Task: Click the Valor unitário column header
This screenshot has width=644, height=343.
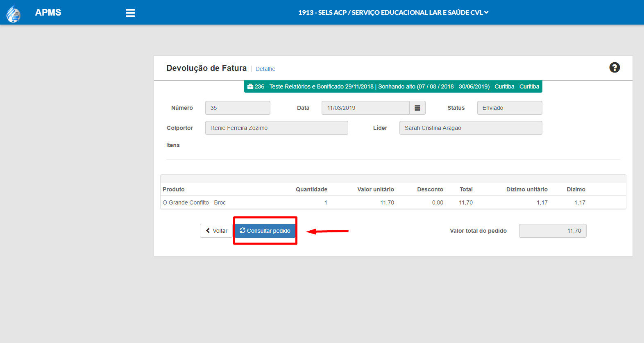Action: (x=376, y=189)
